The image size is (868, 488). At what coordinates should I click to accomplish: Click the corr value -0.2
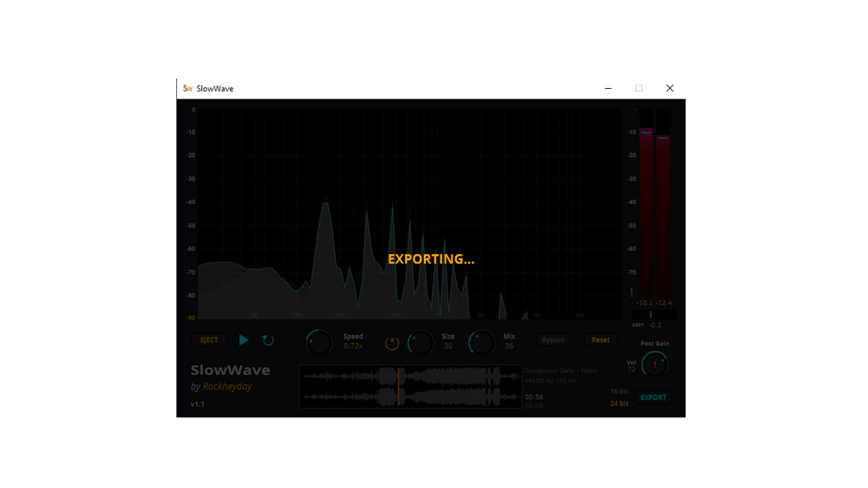click(x=655, y=325)
